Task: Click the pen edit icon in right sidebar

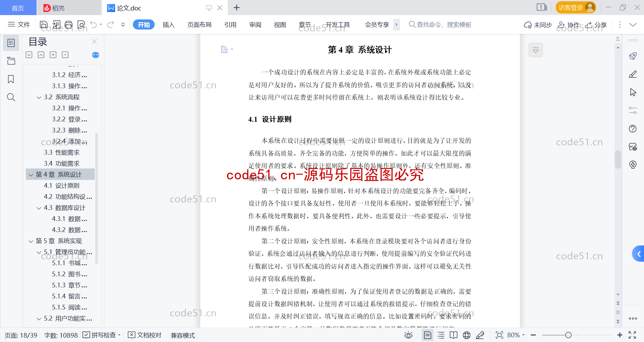Action: (633, 74)
